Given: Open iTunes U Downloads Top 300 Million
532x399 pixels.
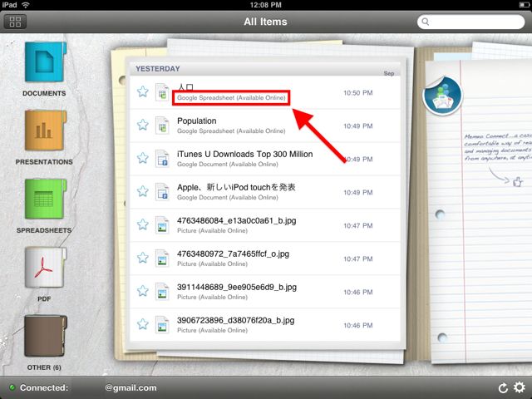Looking at the screenshot, I should pyautogui.click(x=245, y=155).
